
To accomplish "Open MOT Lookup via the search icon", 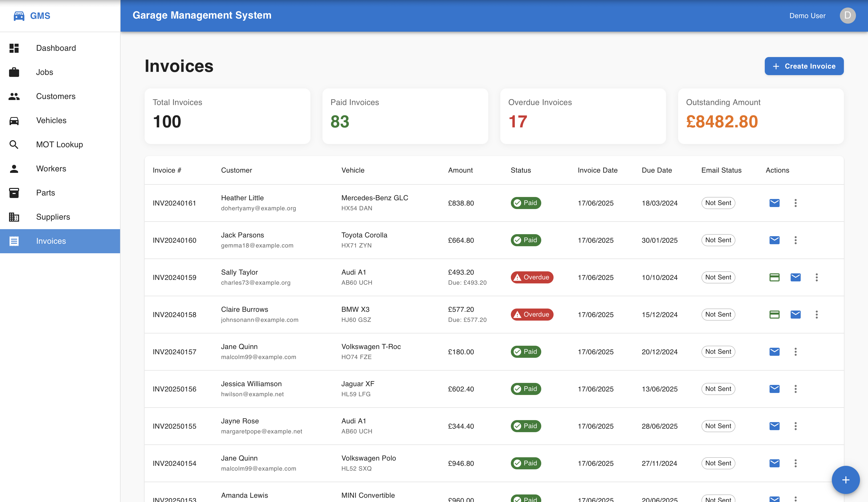I will coord(14,144).
